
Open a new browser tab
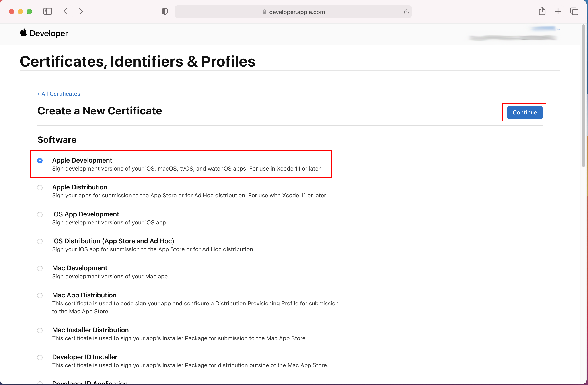558,11
